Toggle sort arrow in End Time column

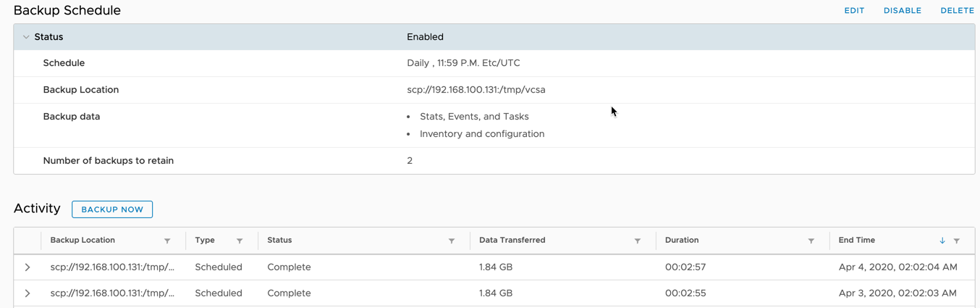(942, 241)
